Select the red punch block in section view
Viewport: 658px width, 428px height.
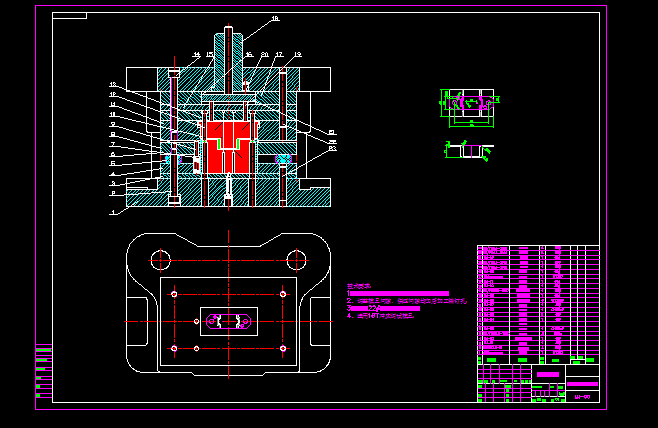click(228, 147)
